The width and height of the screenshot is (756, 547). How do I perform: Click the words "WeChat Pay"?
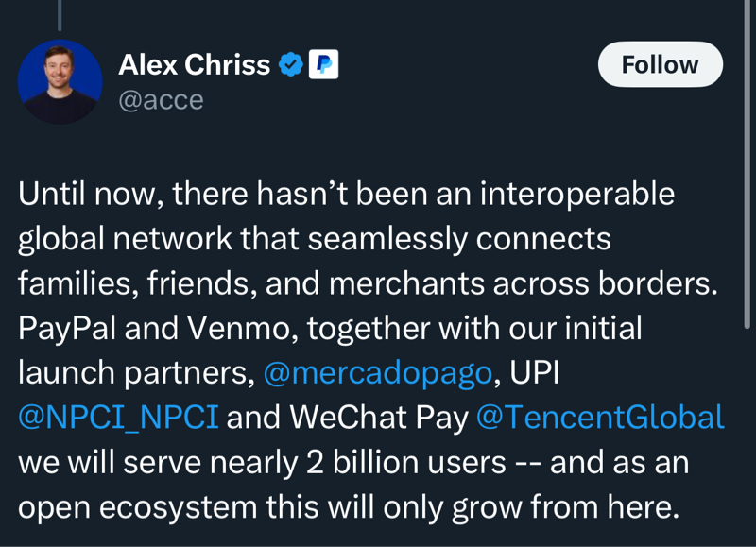click(x=378, y=417)
